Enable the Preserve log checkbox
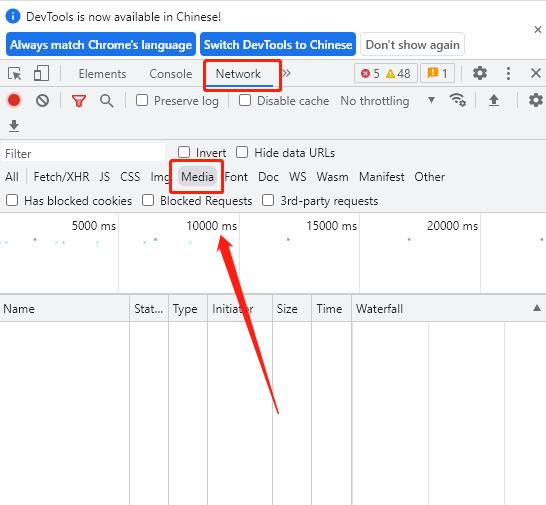Screen dimensions: 546x505 (x=142, y=100)
